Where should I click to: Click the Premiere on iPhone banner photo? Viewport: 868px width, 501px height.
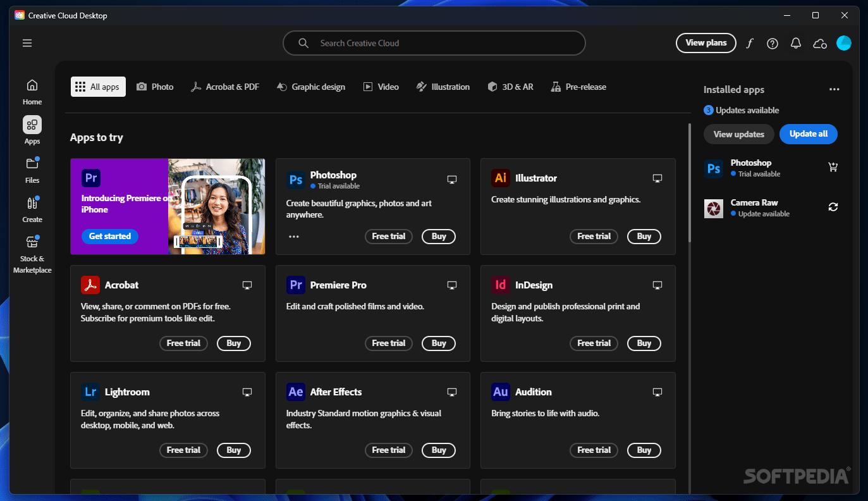(x=217, y=206)
